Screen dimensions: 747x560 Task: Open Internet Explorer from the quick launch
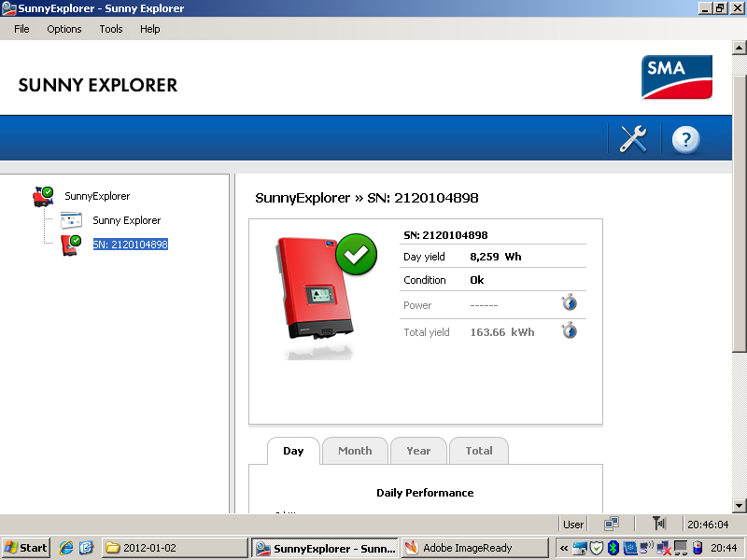pos(65,548)
